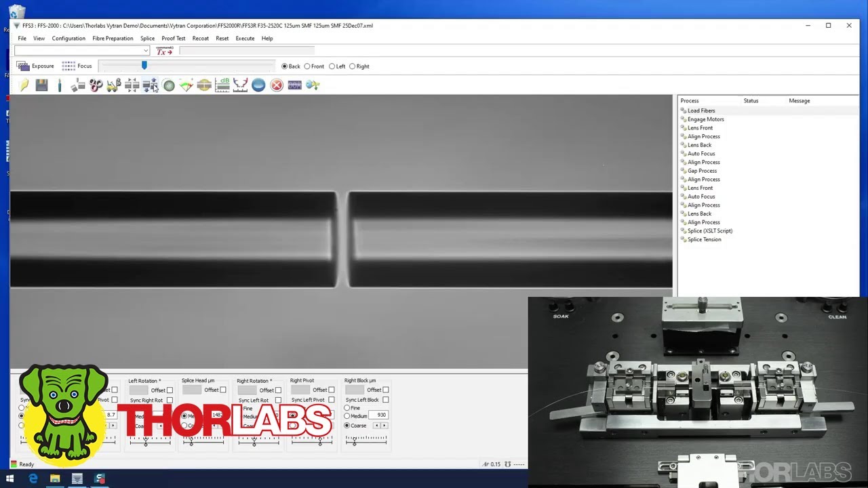The height and width of the screenshot is (488, 868).
Task: Click the Right Block right step arrow
Action: [384, 426]
